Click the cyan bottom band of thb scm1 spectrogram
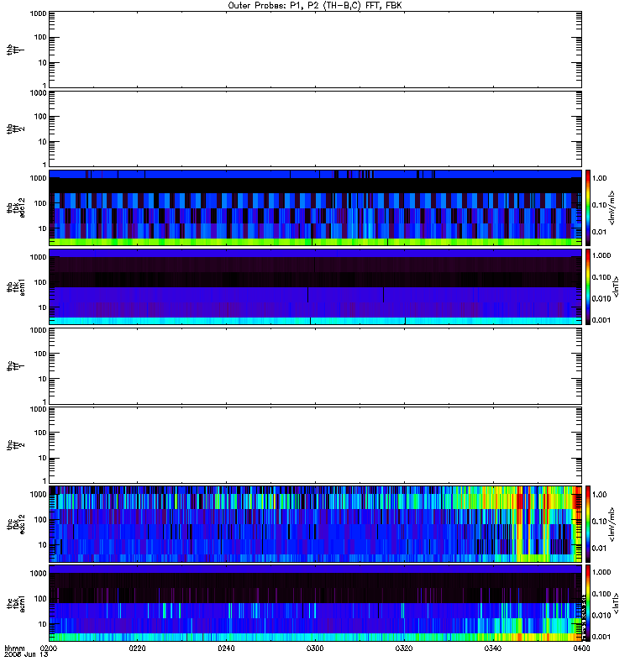This screenshot has height=672, width=630. pyautogui.click(x=315, y=321)
